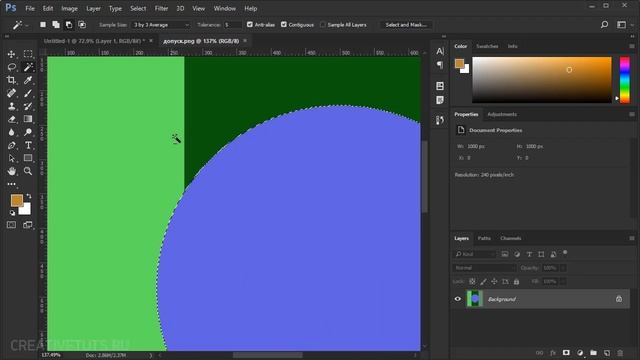Toggle Quick Mask mode

tap(11, 225)
